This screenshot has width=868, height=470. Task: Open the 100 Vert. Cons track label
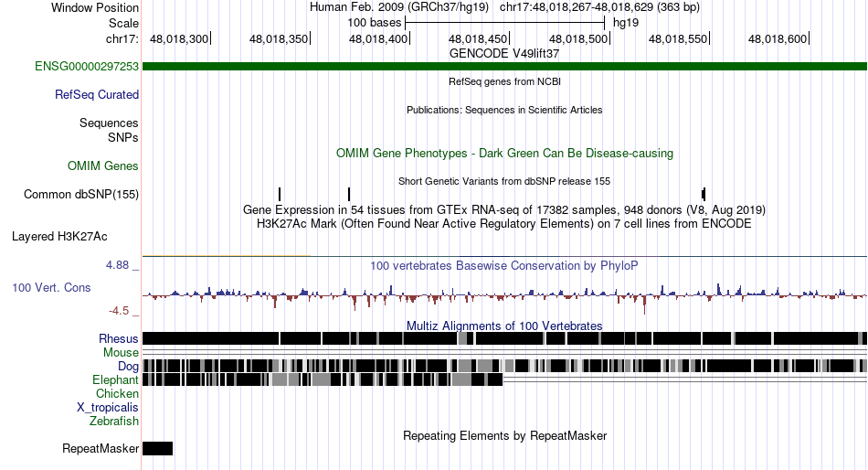click(51, 288)
